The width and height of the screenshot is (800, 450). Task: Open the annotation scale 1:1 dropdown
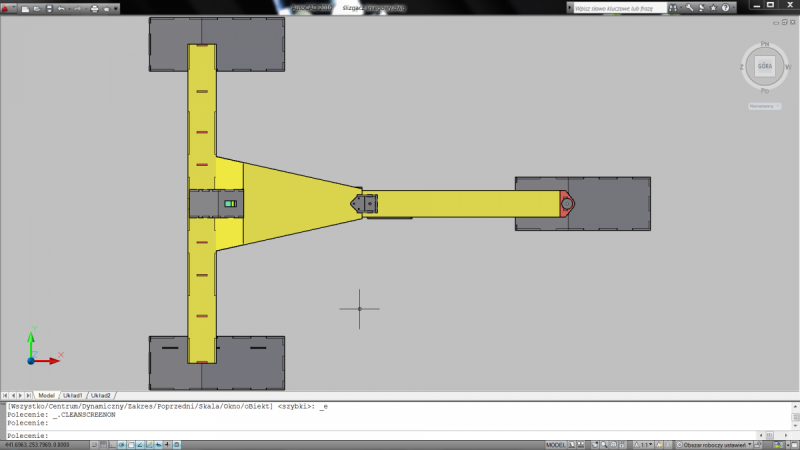(x=647, y=444)
